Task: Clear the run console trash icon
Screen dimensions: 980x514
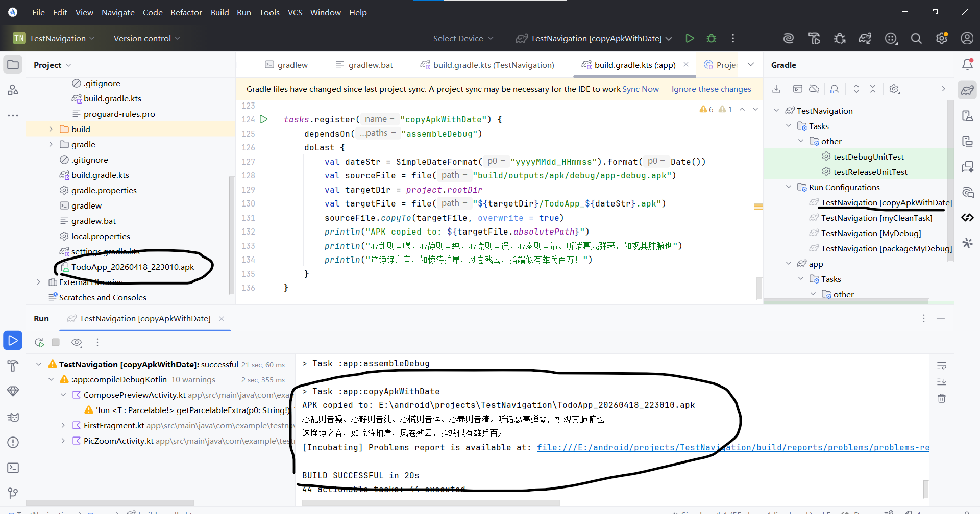Action: [x=942, y=398]
